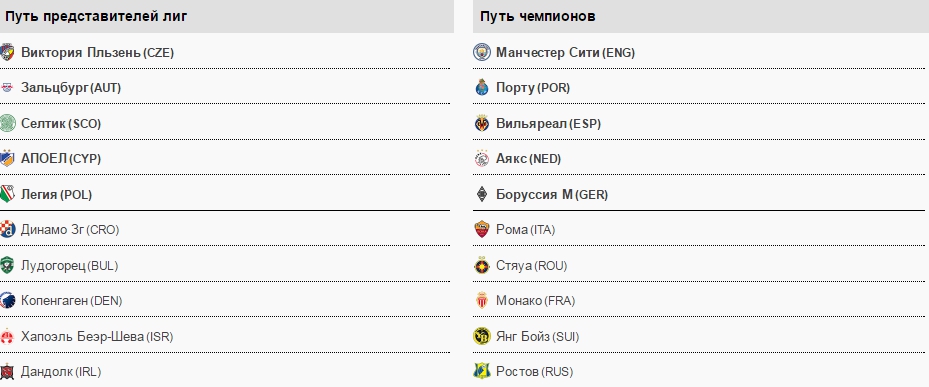Click the Rostov club crest
The width and height of the screenshot is (929, 387).
(x=482, y=372)
